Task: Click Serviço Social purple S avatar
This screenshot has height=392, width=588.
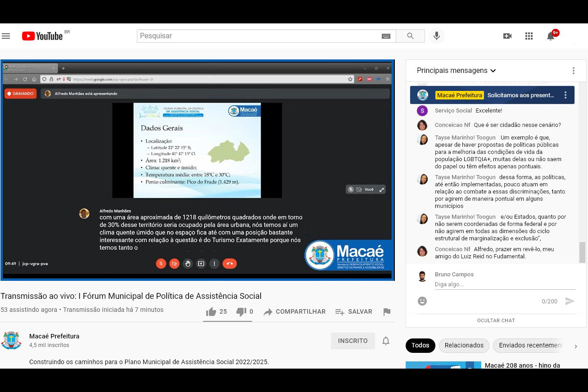Action: coord(422,111)
